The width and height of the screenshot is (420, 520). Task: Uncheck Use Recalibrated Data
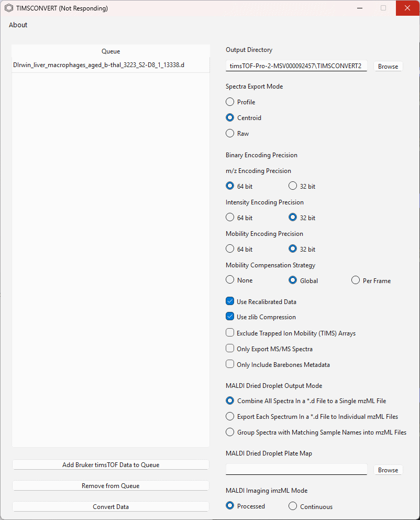pos(230,301)
